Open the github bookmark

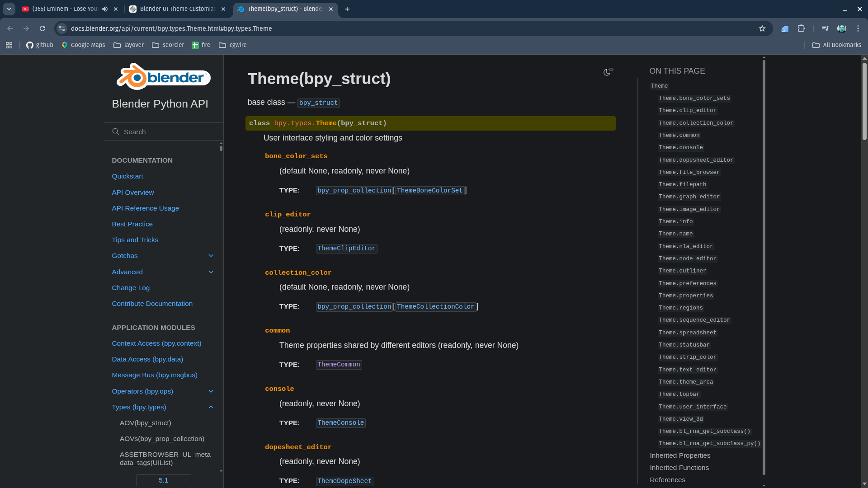(x=40, y=45)
